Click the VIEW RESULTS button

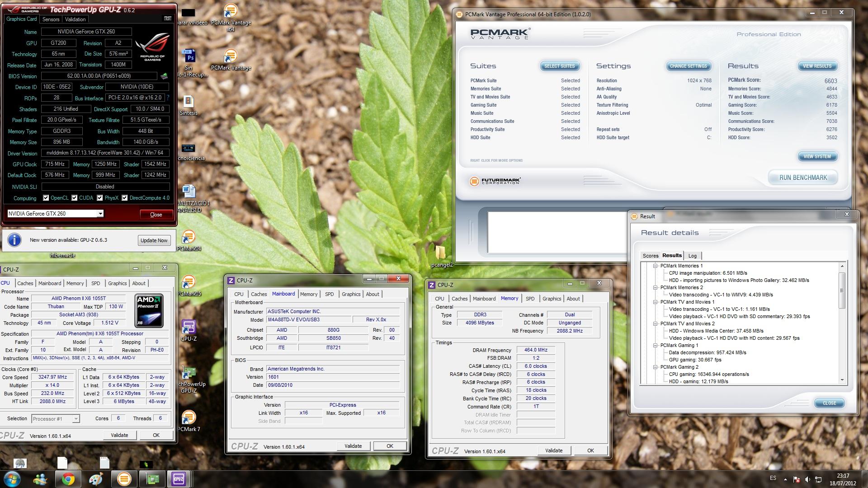point(817,66)
